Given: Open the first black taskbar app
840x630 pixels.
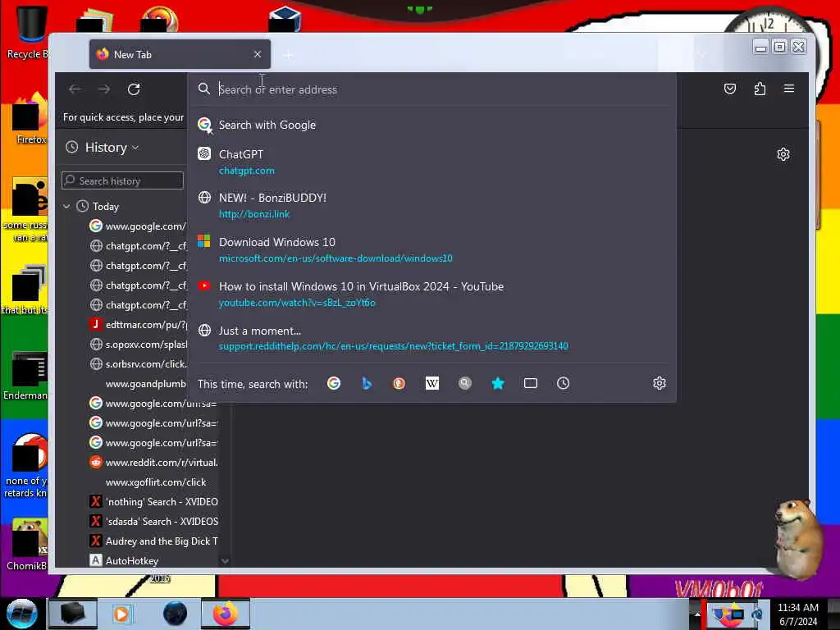Looking at the screenshot, I should click(73, 614).
